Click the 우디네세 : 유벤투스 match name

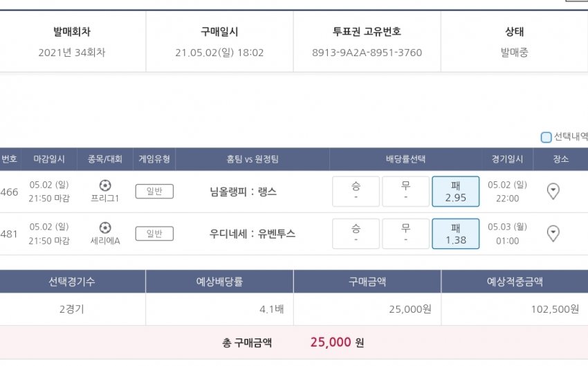(252, 234)
